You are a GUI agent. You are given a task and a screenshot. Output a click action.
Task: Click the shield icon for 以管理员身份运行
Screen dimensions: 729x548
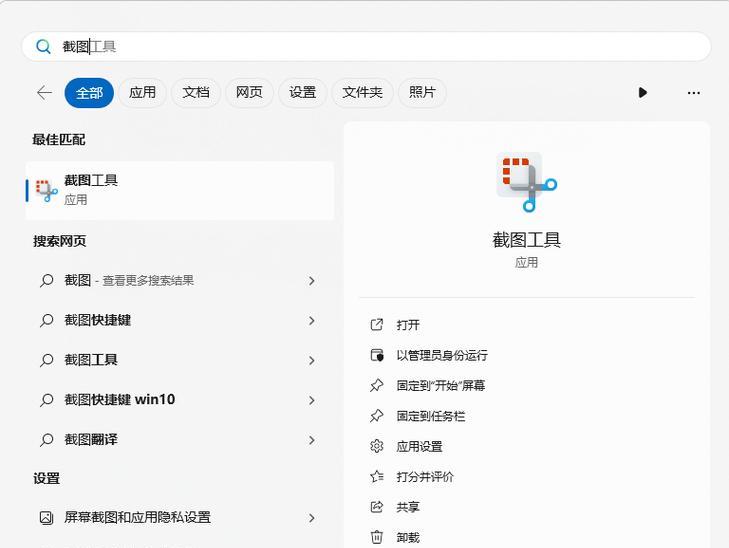pos(377,355)
